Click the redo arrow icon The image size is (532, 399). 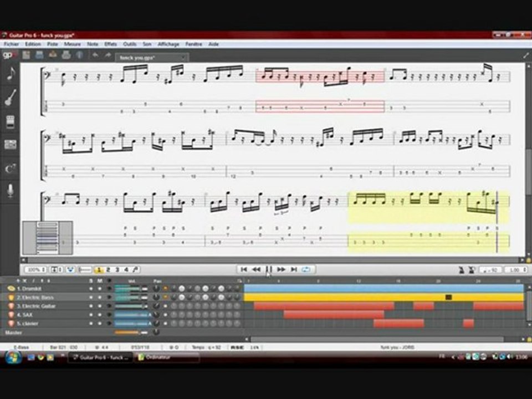pos(108,55)
